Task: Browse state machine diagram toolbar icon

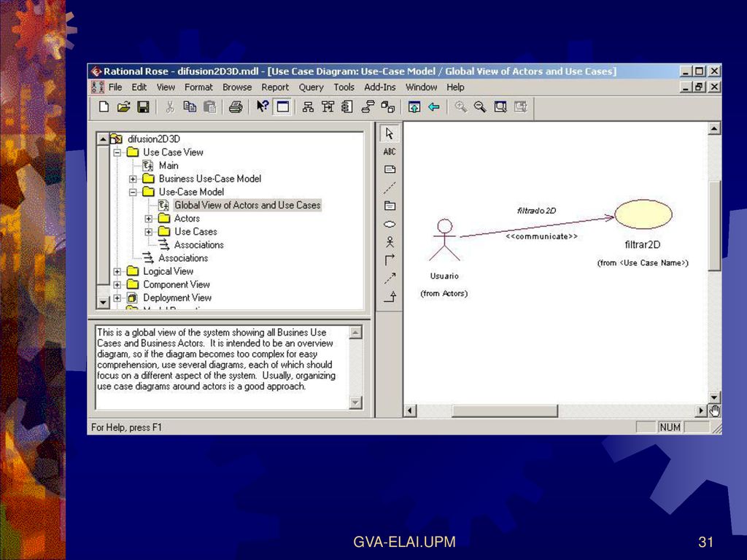Action: point(368,107)
